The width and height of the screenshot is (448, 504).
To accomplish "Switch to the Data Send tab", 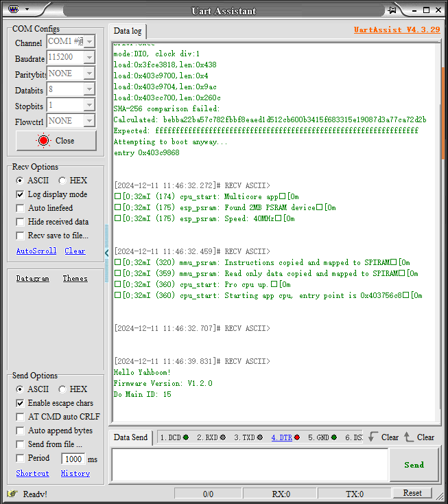I will [130, 437].
